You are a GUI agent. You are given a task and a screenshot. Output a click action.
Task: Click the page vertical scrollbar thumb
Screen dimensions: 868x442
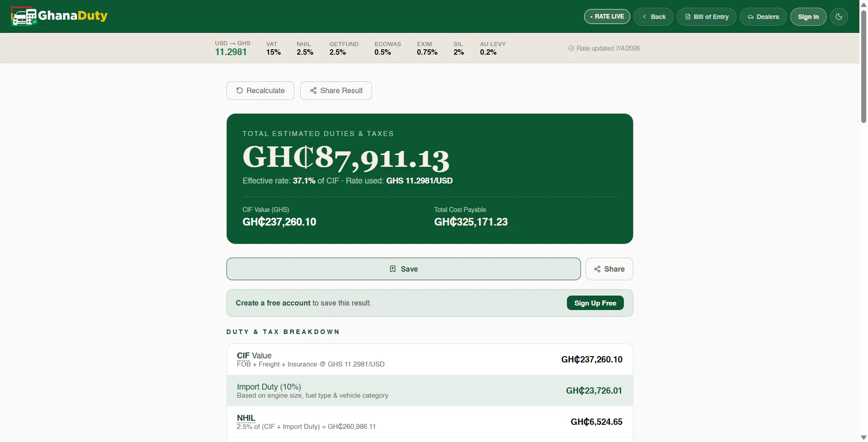863,66
